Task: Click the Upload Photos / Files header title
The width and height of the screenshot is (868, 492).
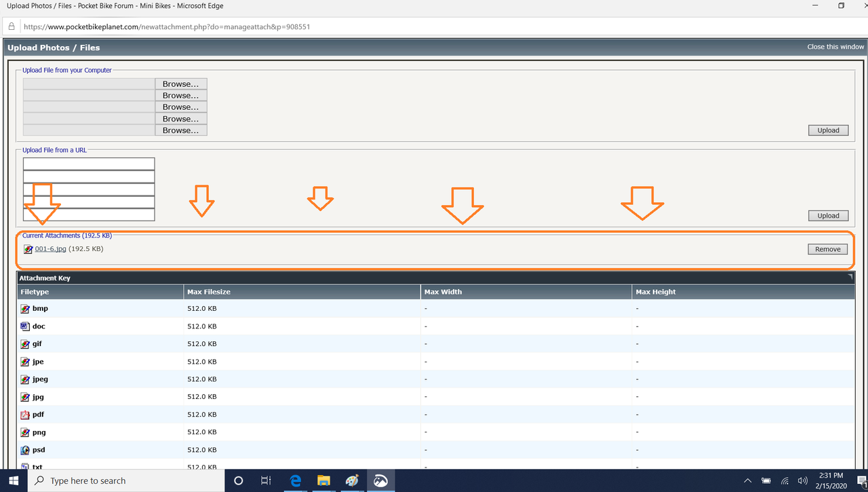Action: [54, 48]
